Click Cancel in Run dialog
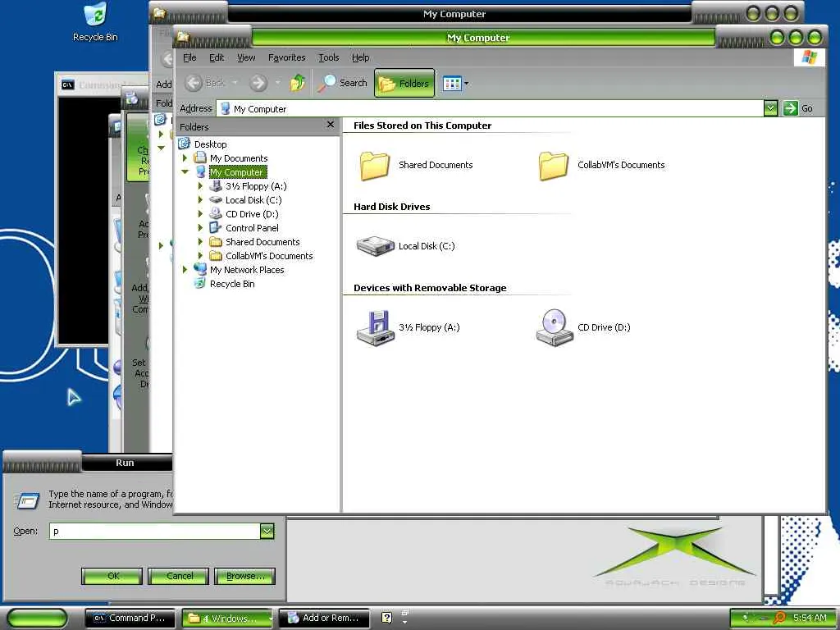840x630 pixels. pos(178,576)
